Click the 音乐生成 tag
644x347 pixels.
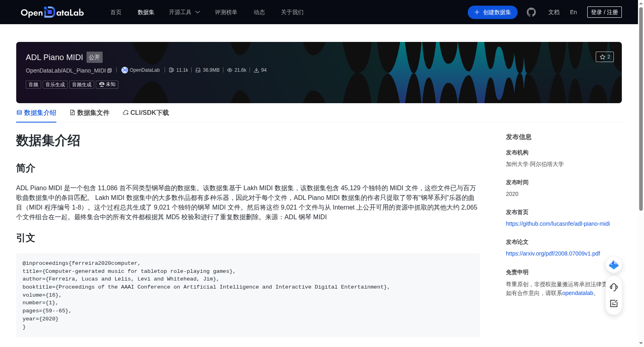[x=55, y=85]
